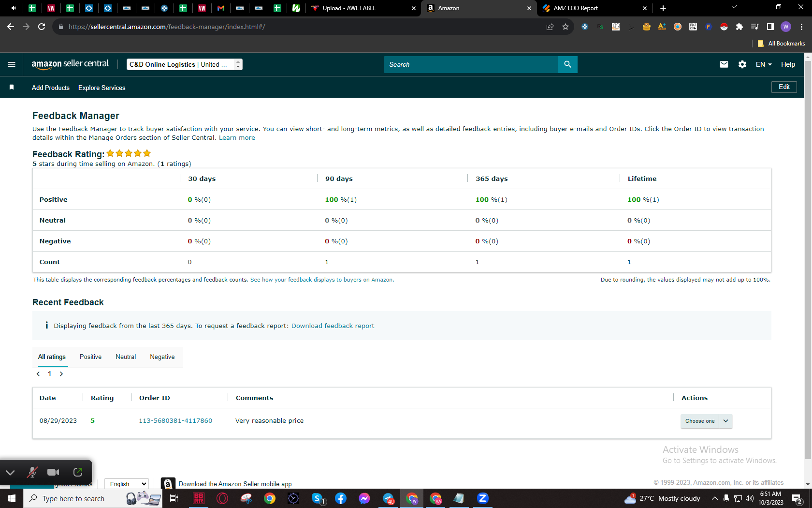Switch to the Upload - AWL LABEL tab
Screen dimensions: 812x508
(363, 8)
